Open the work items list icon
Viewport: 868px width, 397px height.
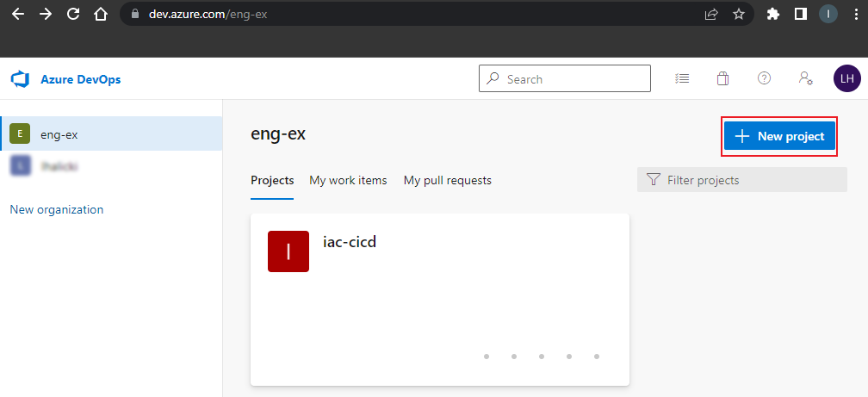[x=682, y=78]
